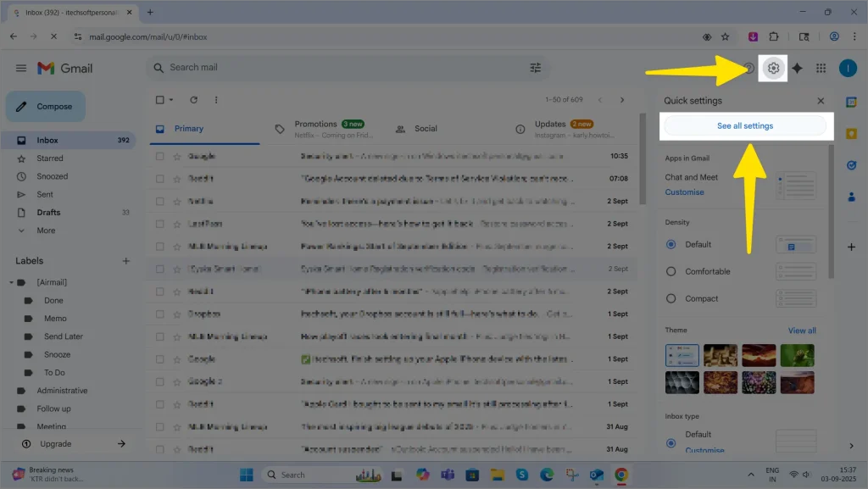Choose the first theme thumbnail
The width and height of the screenshot is (868, 489).
(682, 355)
